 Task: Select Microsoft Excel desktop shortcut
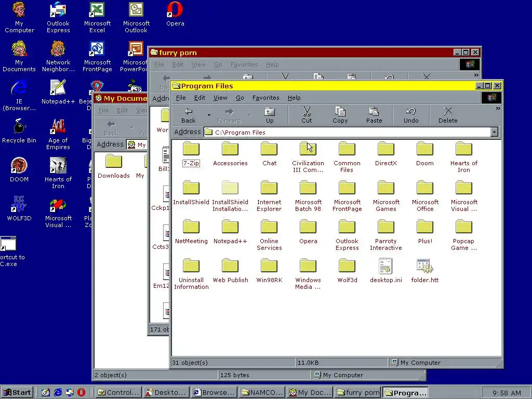97,18
